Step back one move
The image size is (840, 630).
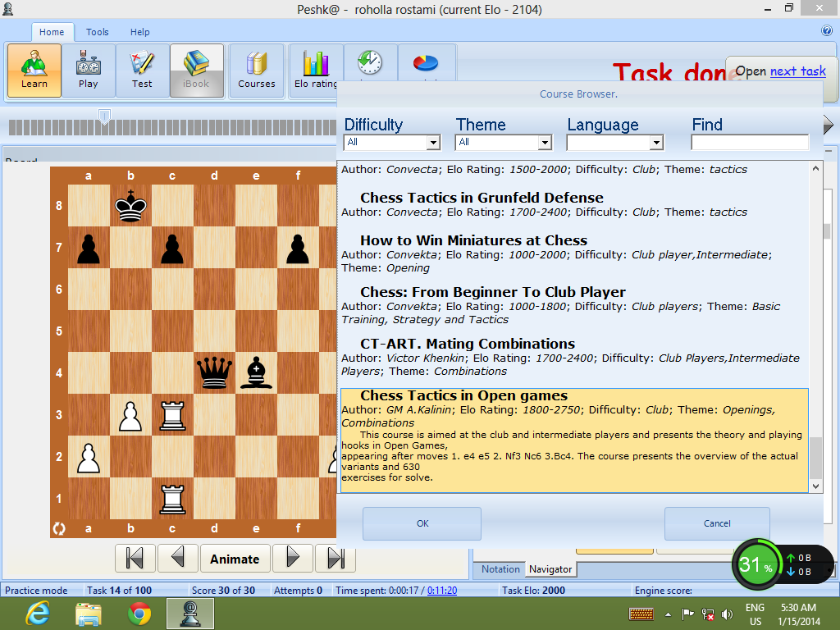click(178, 559)
